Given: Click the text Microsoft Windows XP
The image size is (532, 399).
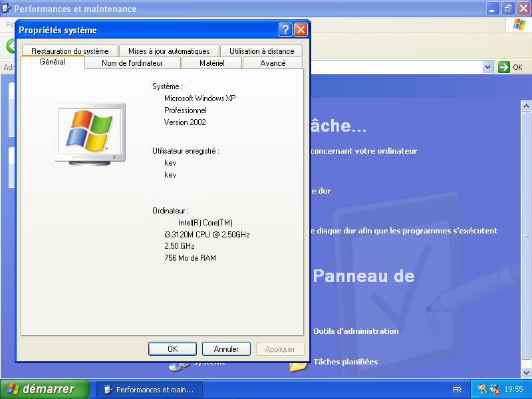Looking at the screenshot, I should pos(200,98).
